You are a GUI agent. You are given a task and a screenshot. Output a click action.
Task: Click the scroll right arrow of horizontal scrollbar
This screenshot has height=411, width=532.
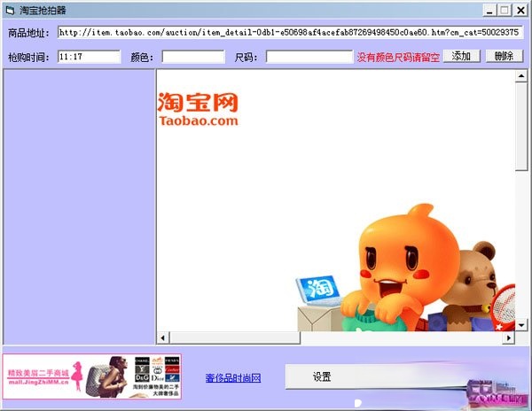click(508, 337)
